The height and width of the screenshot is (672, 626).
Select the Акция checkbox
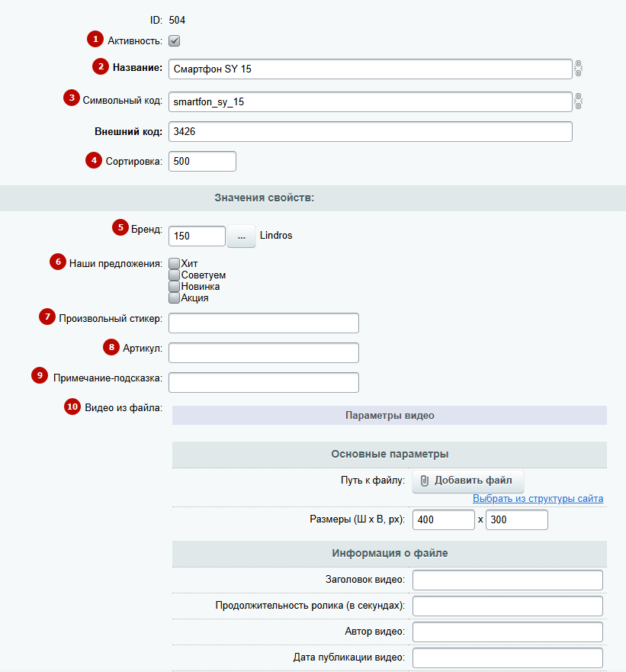[174, 297]
